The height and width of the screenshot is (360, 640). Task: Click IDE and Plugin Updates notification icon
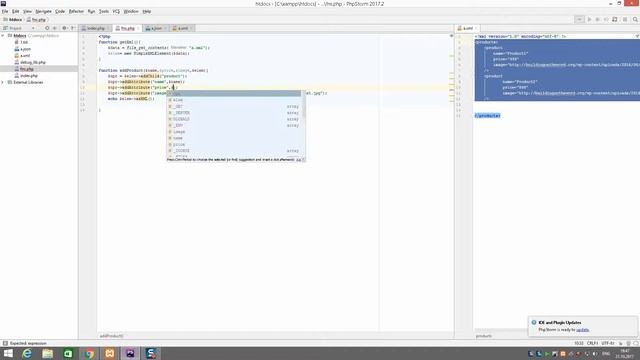click(533, 322)
